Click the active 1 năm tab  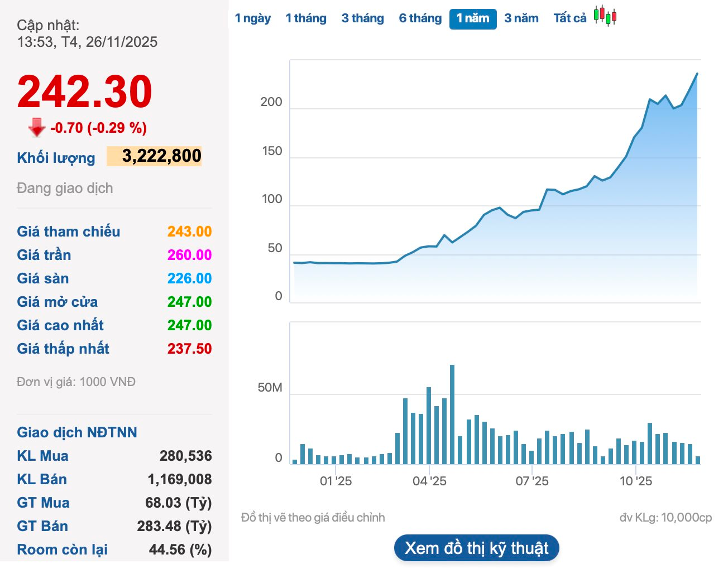[473, 18]
